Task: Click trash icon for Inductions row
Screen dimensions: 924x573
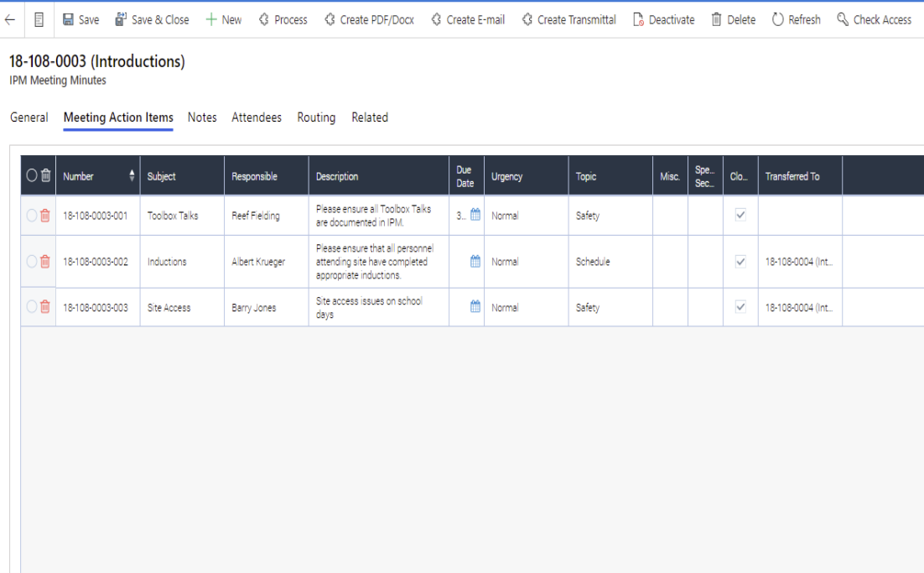Action: tap(45, 262)
